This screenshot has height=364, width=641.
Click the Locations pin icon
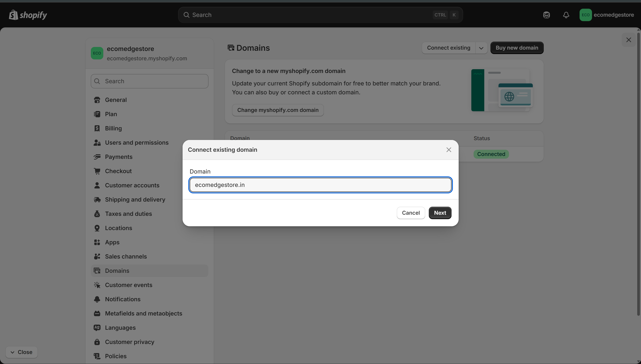[97, 228]
